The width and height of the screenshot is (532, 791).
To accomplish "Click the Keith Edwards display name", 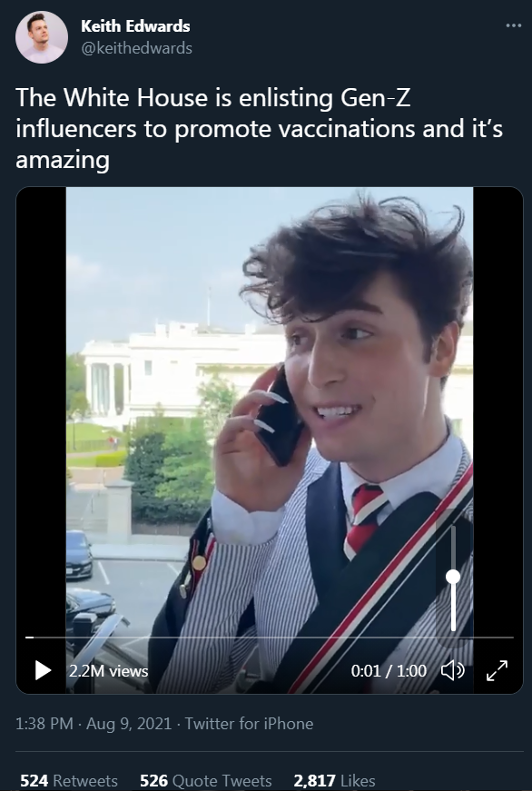I will click(135, 25).
